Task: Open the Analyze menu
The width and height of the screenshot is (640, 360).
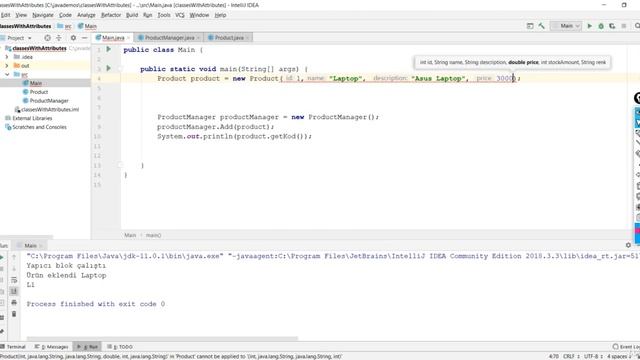Action: tap(86, 15)
